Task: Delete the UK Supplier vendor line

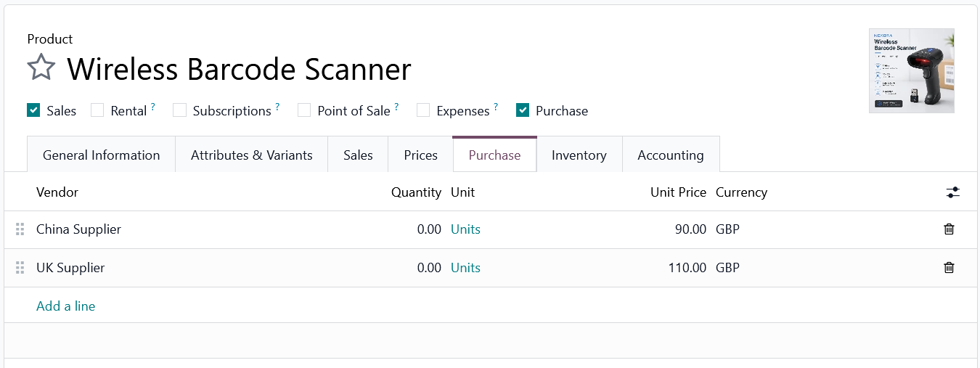Action: tap(949, 268)
